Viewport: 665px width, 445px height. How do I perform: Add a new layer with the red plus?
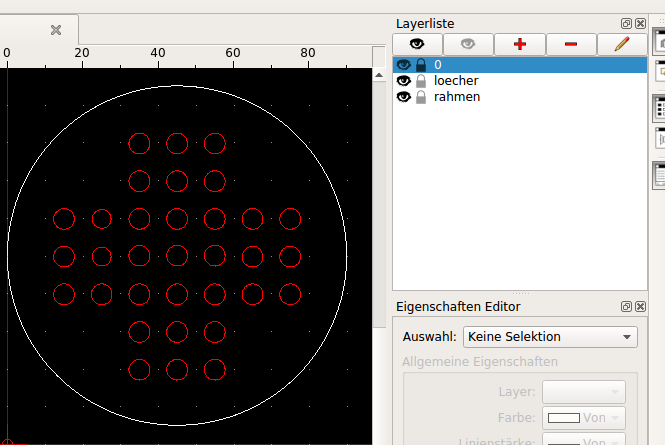(519, 44)
